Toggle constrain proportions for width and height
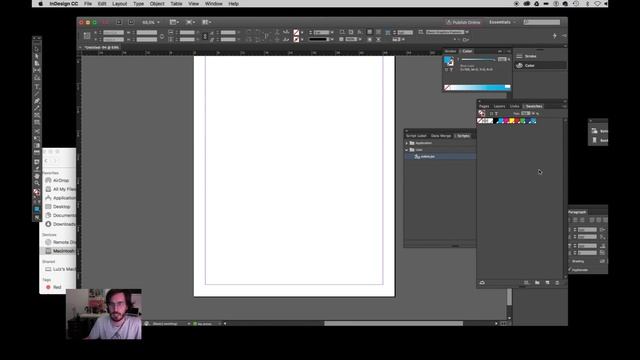Image resolution: width=640 pixels, height=360 pixels. [x=162, y=36]
